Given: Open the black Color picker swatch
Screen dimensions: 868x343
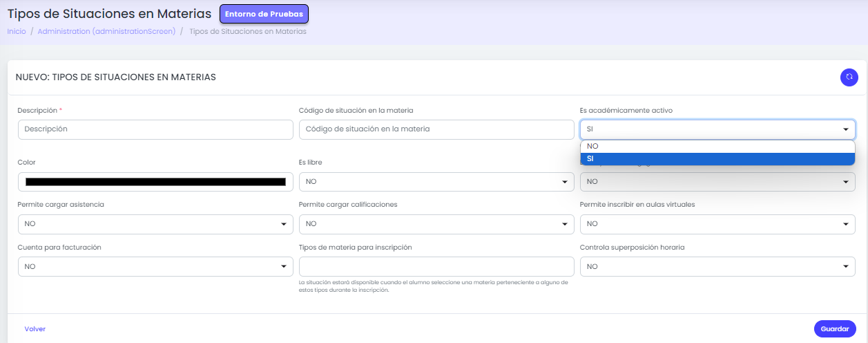Looking at the screenshot, I should pos(155,182).
